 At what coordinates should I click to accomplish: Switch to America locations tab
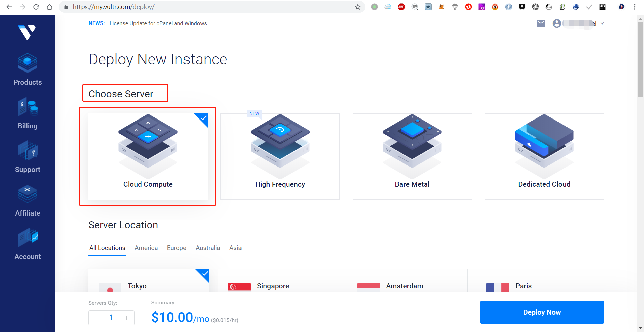pyautogui.click(x=146, y=248)
